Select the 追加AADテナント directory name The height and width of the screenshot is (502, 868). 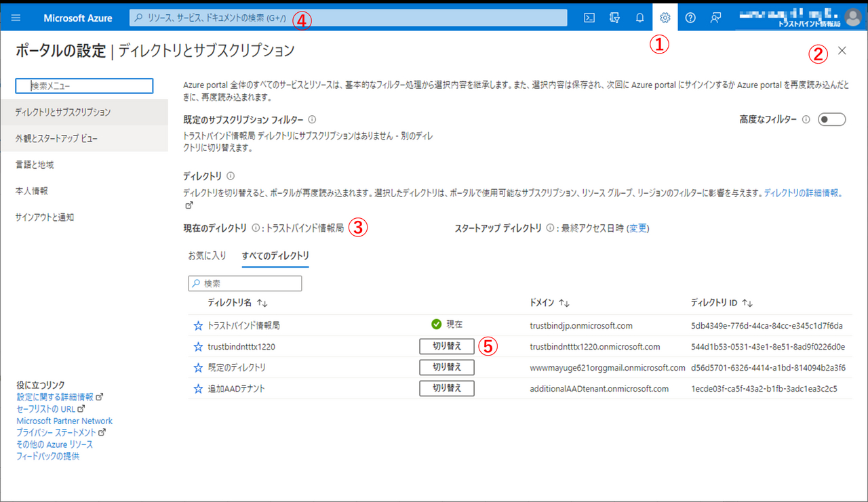pyautogui.click(x=236, y=389)
